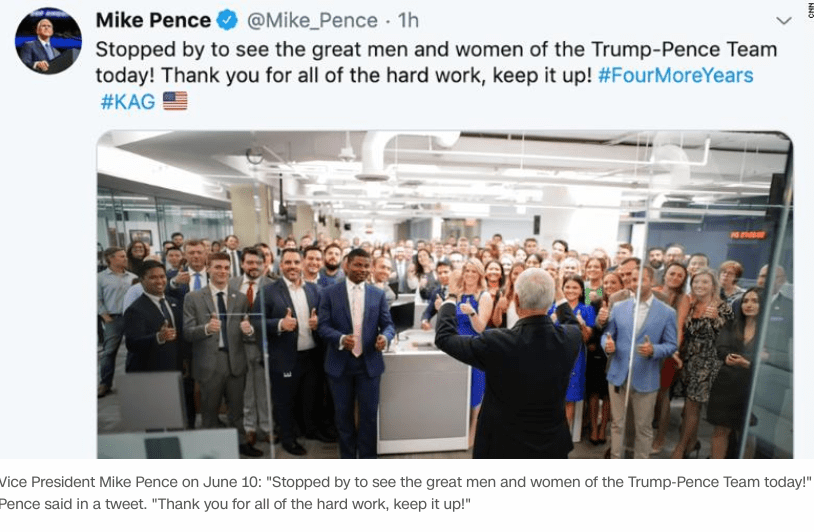Click the tweet line starting "Stopped by"

(435, 49)
